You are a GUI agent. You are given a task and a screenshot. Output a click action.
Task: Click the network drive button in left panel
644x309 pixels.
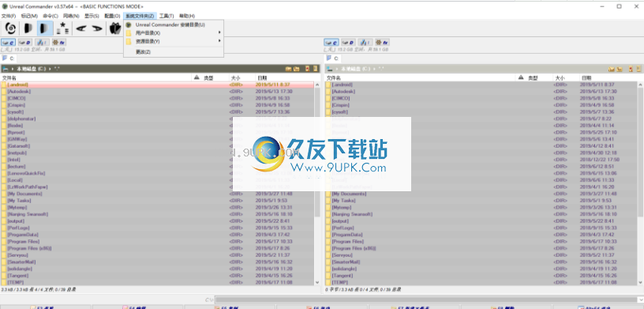coord(42,43)
